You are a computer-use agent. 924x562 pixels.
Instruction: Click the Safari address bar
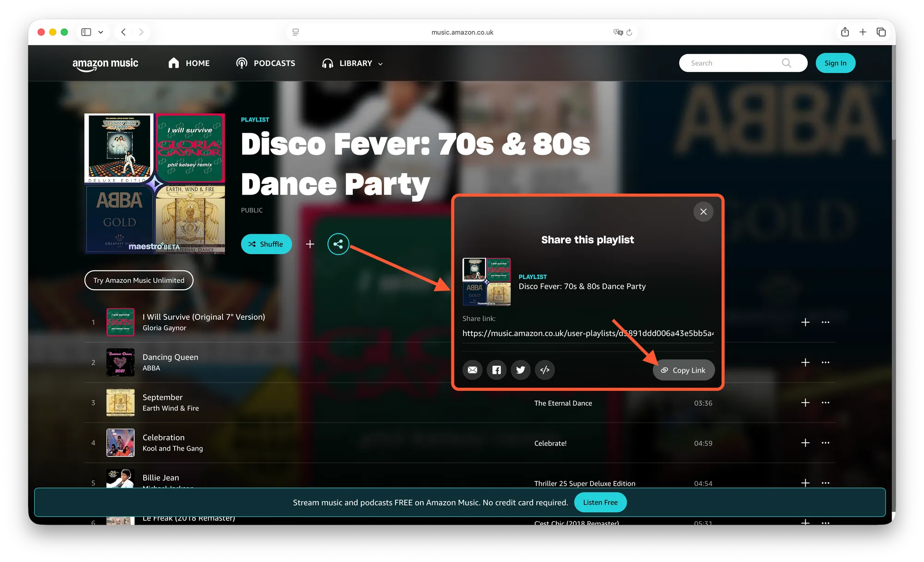[x=462, y=32]
